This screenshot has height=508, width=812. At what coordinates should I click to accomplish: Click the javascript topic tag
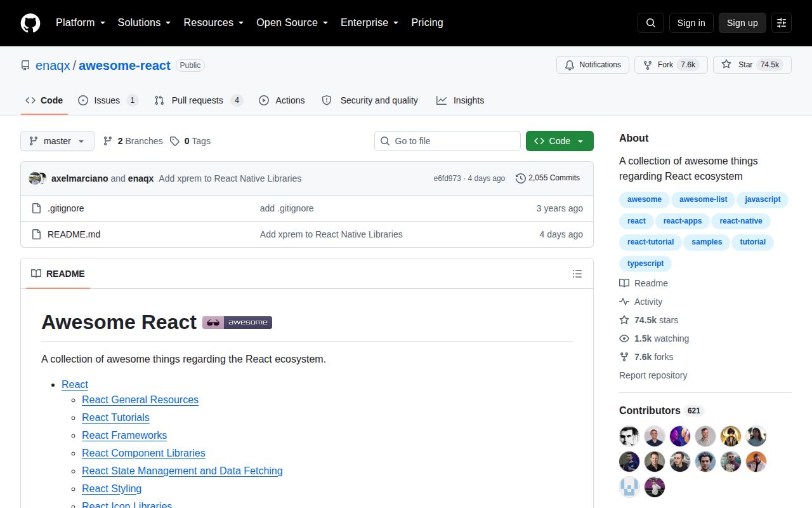click(x=763, y=199)
